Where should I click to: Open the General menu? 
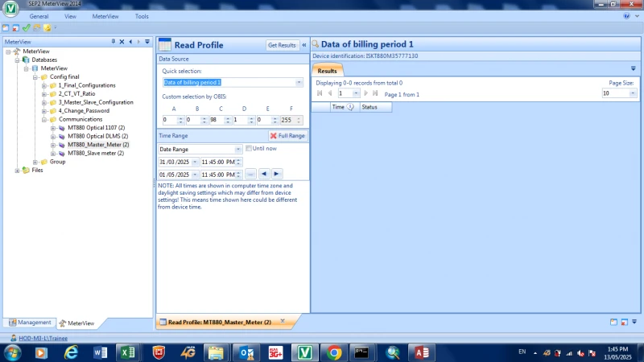point(39,16)
